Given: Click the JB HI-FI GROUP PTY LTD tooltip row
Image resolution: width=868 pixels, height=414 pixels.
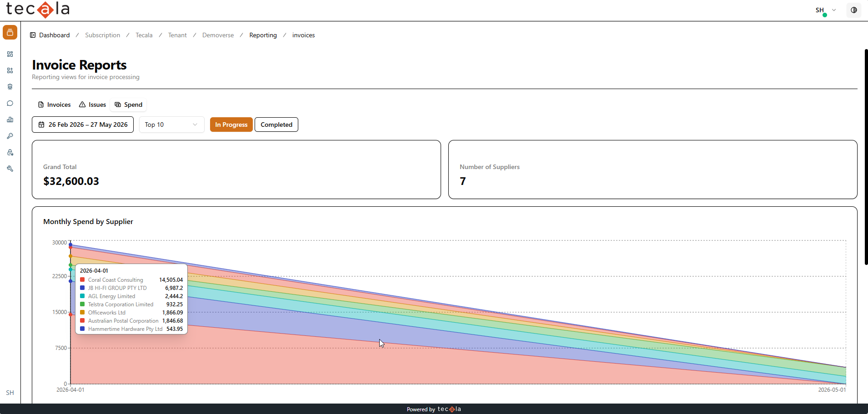Looking at the screenshot, I should pos(131,288).
